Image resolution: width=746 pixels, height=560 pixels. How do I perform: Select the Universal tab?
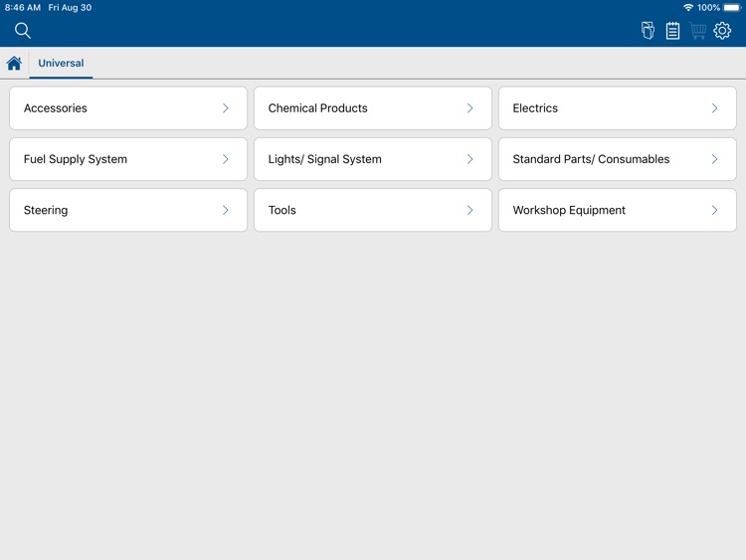point(61,63)
